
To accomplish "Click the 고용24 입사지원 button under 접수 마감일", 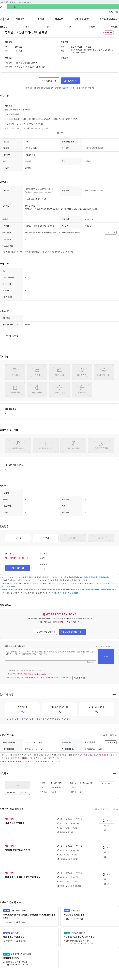I will click(x=17, y=568).
